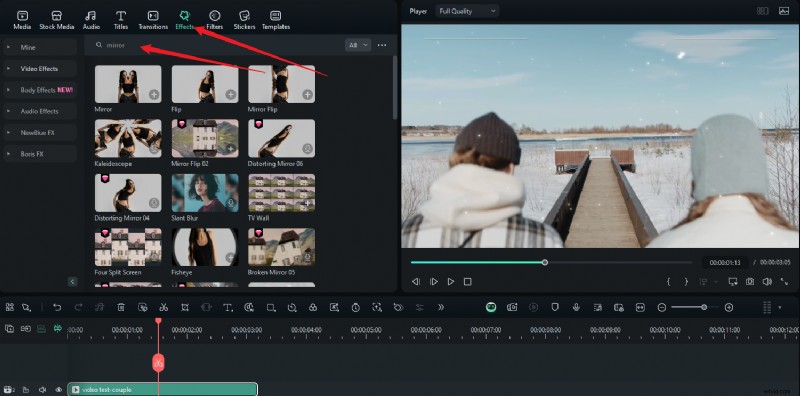Click the audio mixer sliders toolbar icon
This screenshot has width=800, height=396.
pos(419,307)
